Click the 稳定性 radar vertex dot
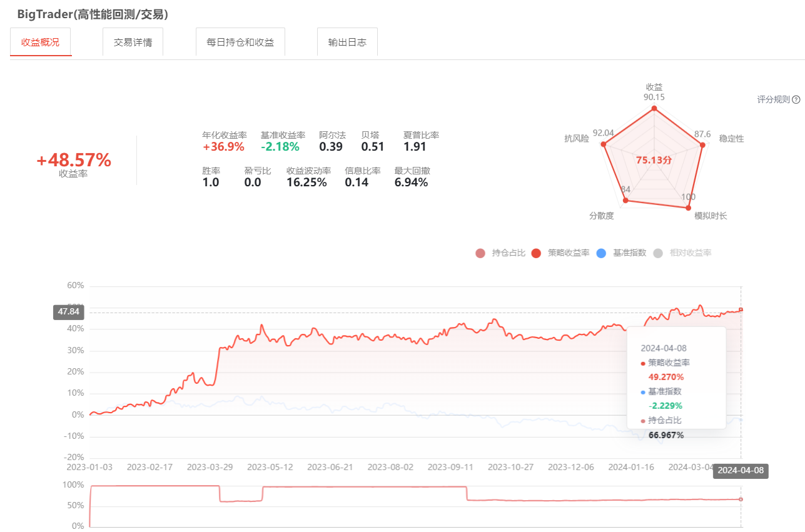The image size is (805, 532). click(x=702, y=145)
